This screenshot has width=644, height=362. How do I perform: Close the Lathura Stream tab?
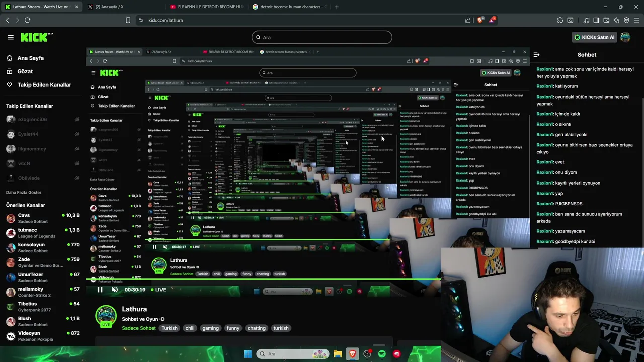coord(76,7)
